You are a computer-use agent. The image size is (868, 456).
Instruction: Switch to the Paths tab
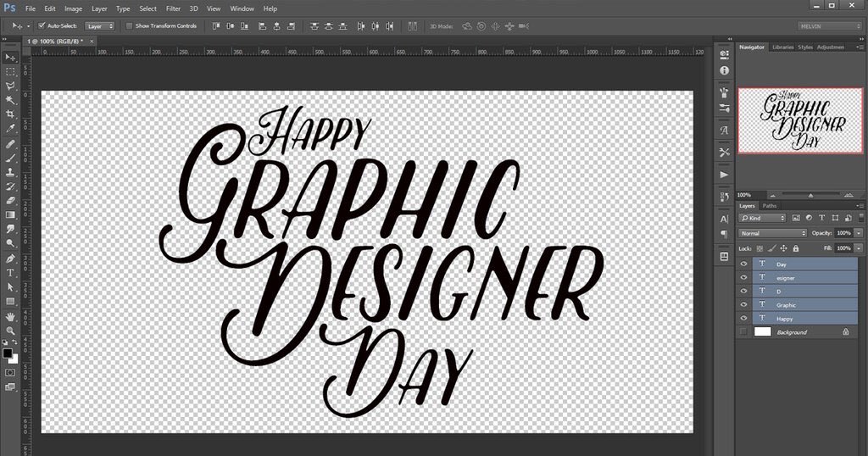(x=770, y=206)
